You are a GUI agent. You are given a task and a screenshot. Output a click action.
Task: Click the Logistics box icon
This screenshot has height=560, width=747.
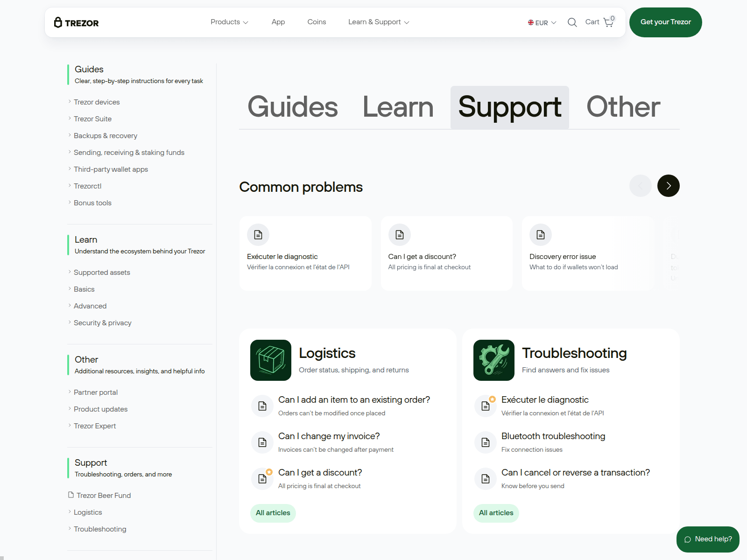[271, 360]
